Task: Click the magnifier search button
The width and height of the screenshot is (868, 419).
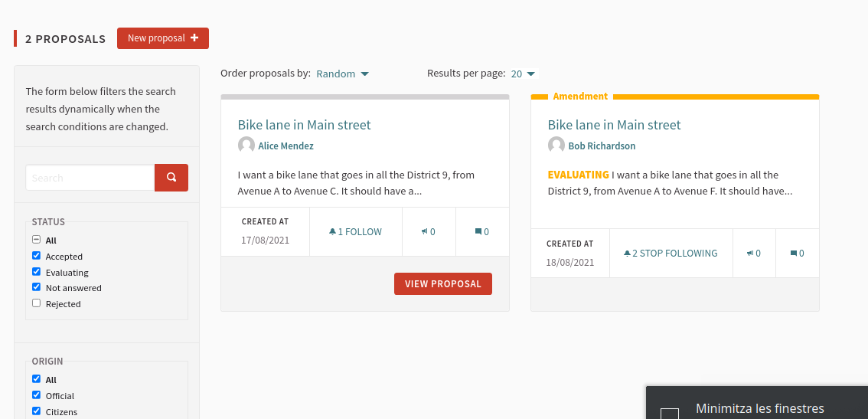Action: pyautogui.click(x=171, y=178)
